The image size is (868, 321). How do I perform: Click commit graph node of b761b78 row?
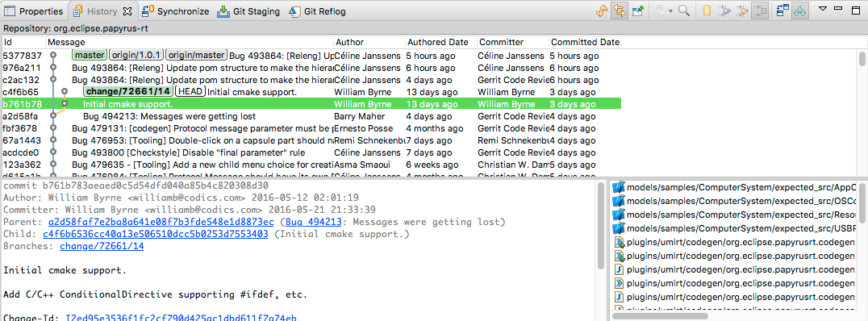tap(65, 103)
